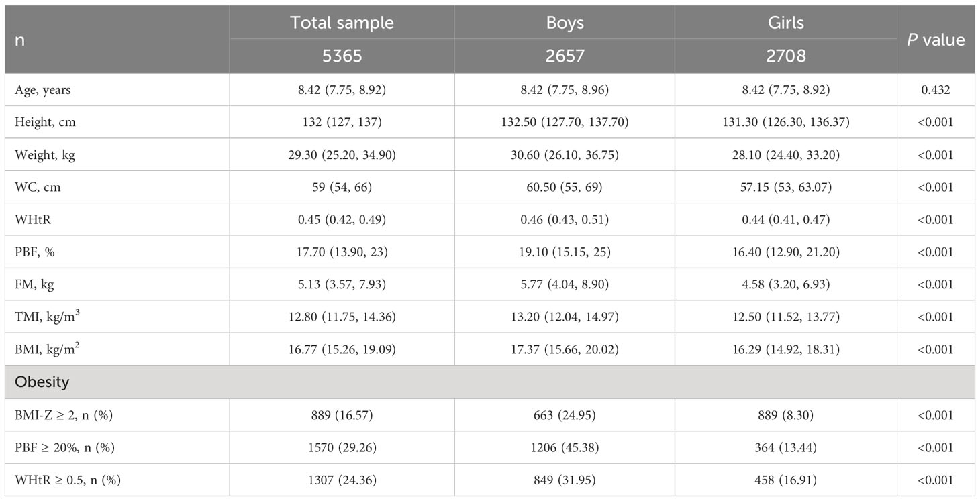This screenshot has width=980, height=501.
Task: Click the Total sample column header
Action: click(x=342, y=22)
